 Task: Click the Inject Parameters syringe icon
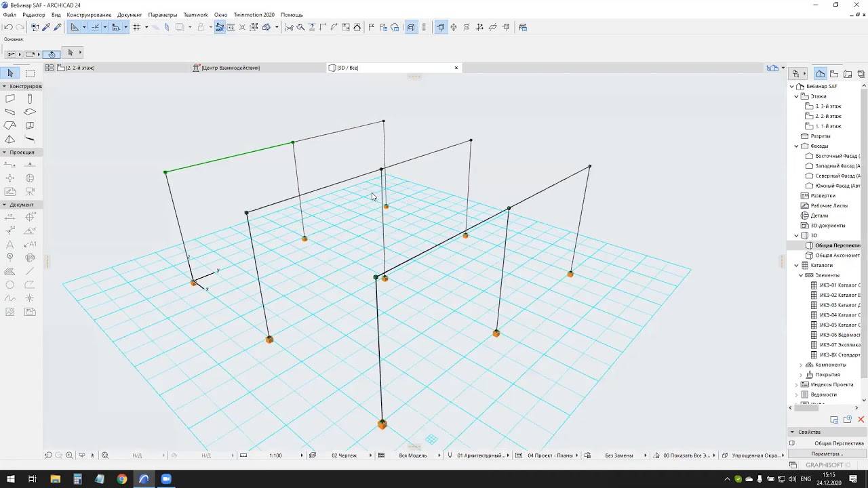point(58,27)
